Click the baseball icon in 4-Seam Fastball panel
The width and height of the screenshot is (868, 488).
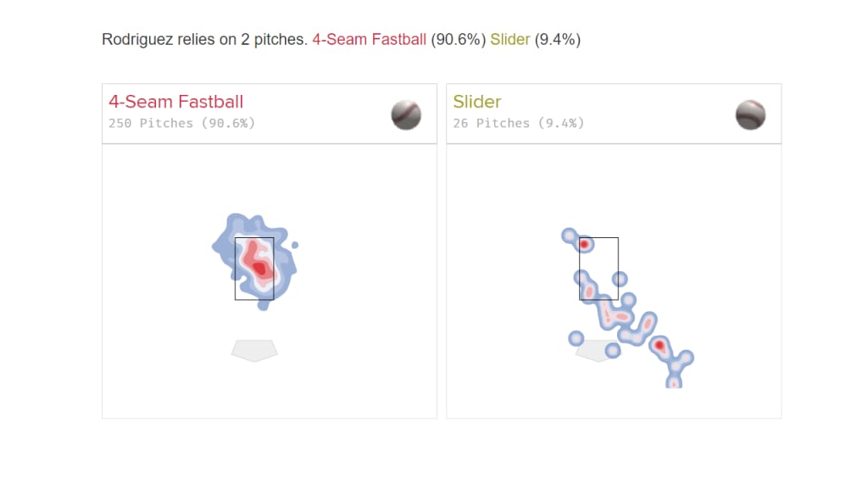406,115
